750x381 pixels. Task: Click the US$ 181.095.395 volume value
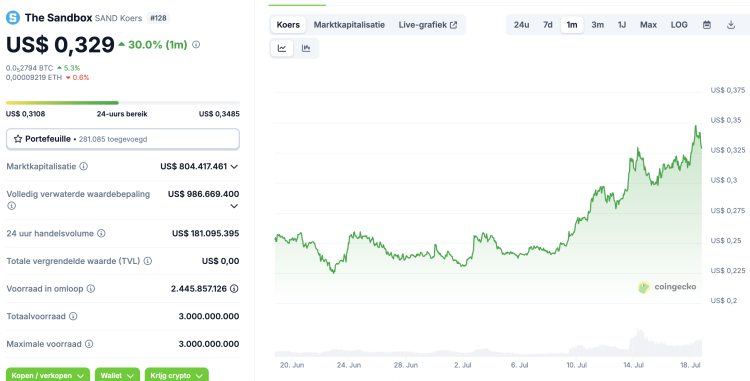pos(206,233)
